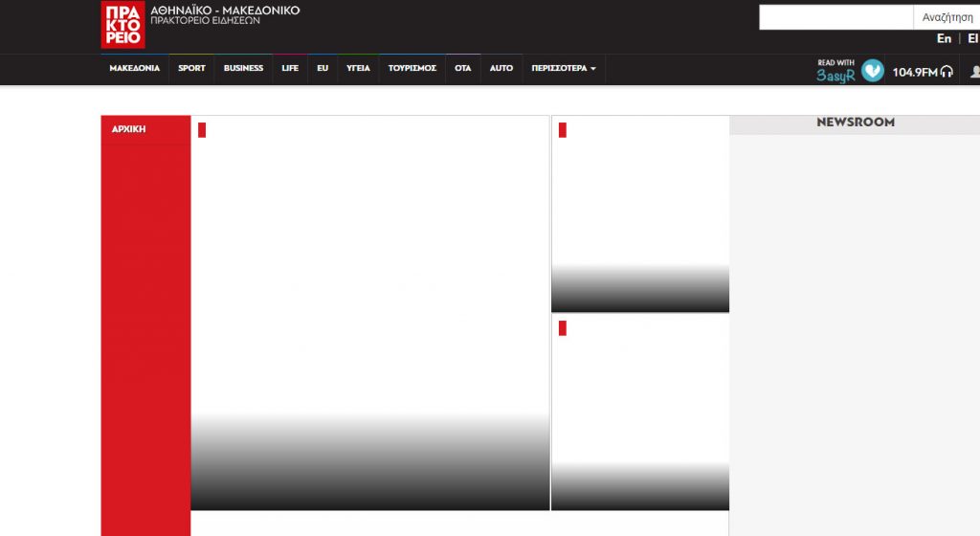Click red marker on lower-right article
Screen dimensions: 980x536
coord(563,328)
